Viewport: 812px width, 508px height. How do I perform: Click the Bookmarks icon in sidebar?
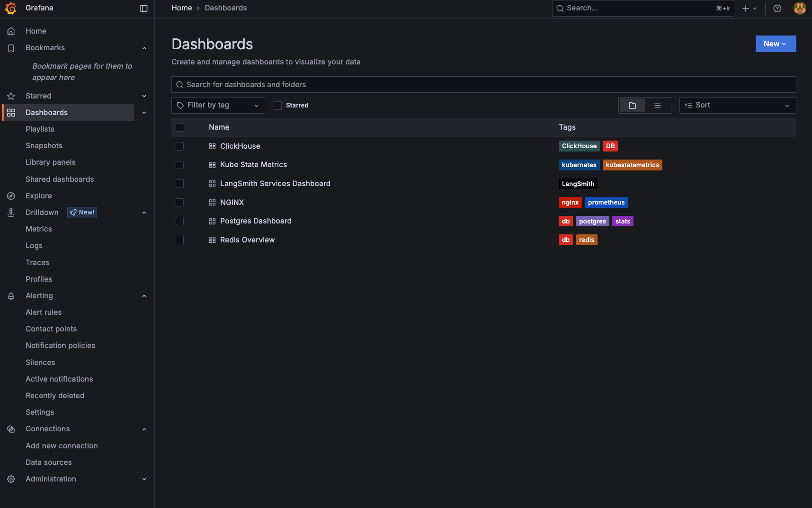click(x=11, y=48)
